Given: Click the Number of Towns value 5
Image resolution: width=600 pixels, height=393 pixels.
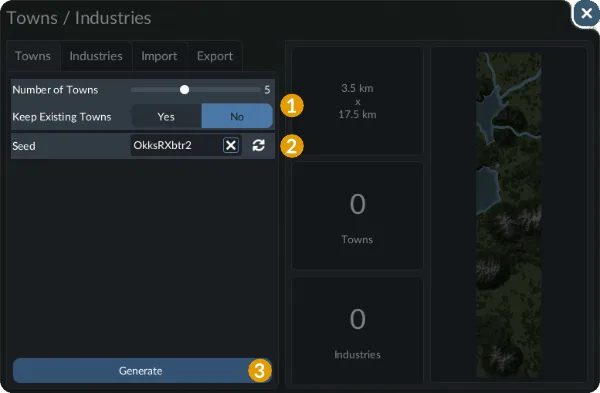Looking at the screenshot, I should tap(267, 90).
